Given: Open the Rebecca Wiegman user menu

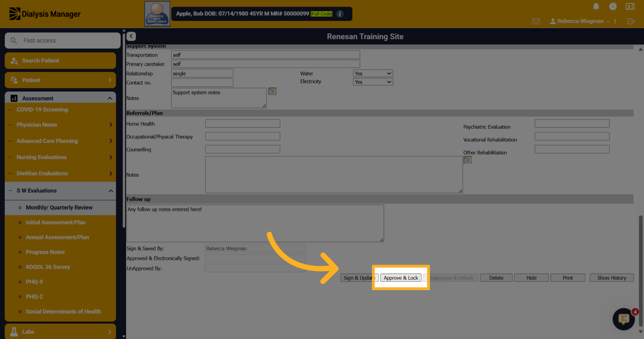Looking at the screenshot, I should pyautogui.click(x=580, y=21).
